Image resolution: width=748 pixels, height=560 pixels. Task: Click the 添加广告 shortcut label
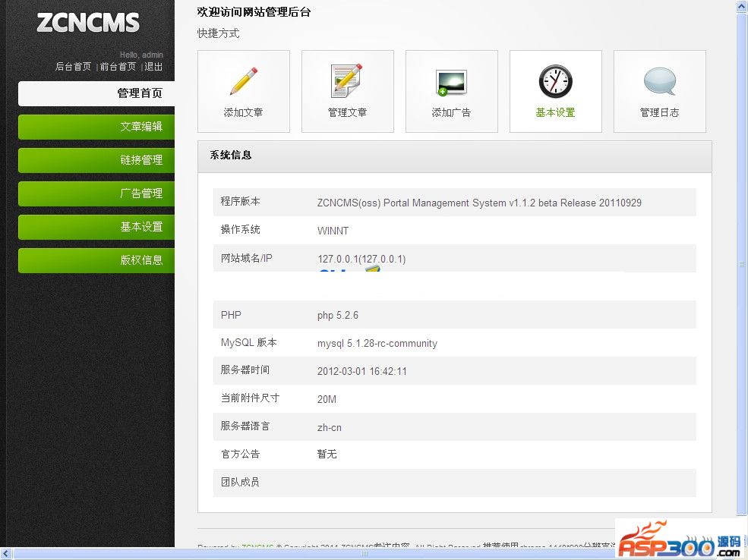tap(451, 112)
